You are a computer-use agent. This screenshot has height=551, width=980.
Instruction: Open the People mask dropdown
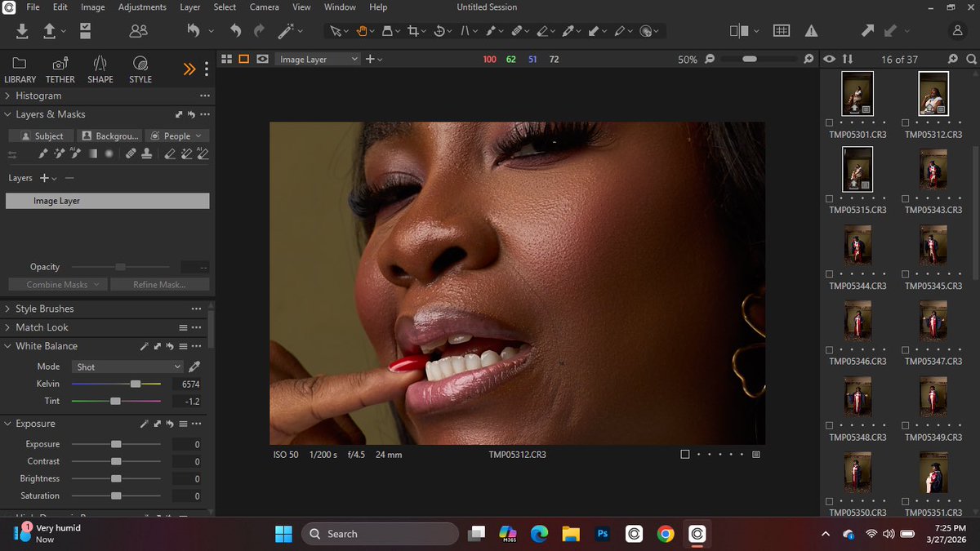(x=177, y=136)
